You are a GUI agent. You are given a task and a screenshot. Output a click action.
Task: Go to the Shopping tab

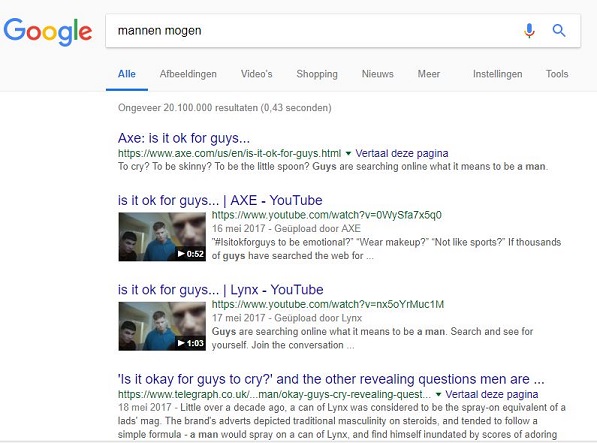(317, 74)
